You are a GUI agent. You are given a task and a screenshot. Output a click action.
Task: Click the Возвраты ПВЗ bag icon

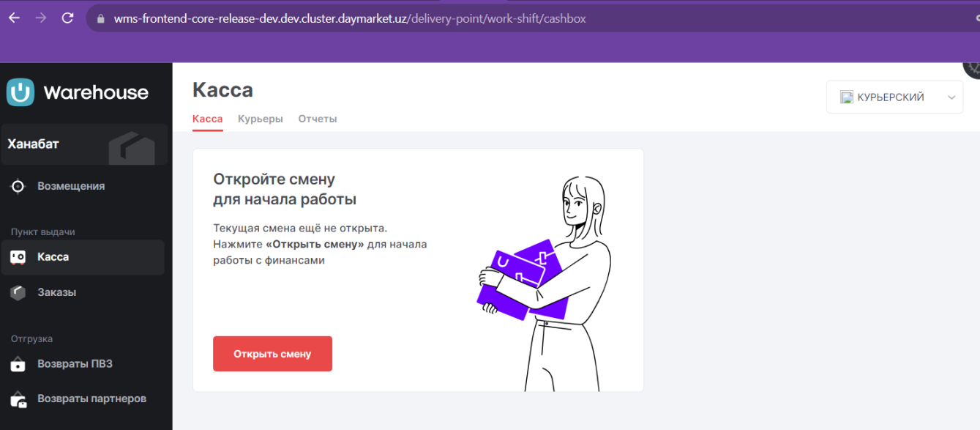pos(18,364)
